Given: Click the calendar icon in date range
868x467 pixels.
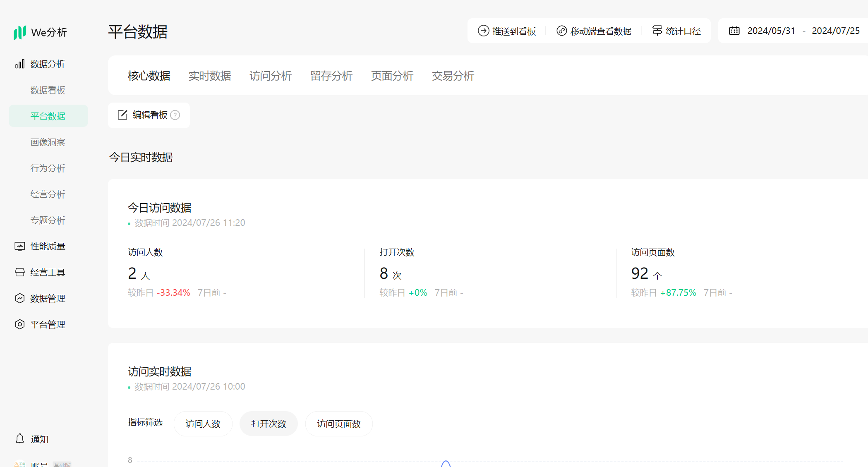Looking at the screenshot, I should click(x=734, y=31).
